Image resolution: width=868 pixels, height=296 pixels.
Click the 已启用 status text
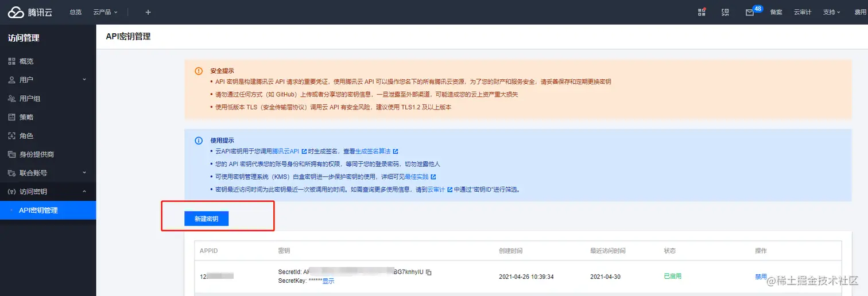point(673,276)
